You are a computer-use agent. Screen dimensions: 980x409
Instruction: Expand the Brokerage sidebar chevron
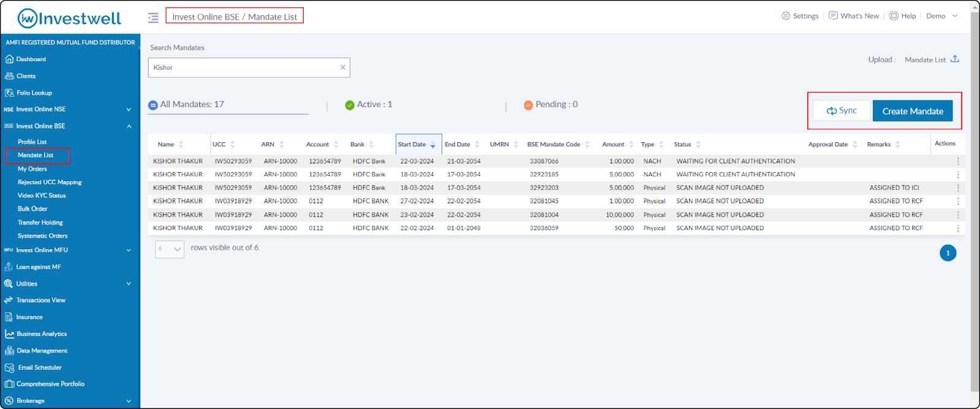pyautogui.click(x=129, y=401)
